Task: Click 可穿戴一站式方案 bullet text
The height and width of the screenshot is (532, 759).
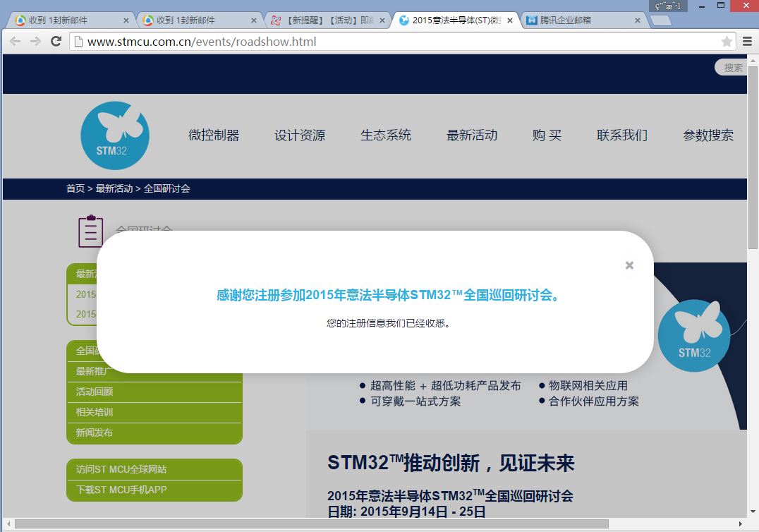Action: pos(415,401)
